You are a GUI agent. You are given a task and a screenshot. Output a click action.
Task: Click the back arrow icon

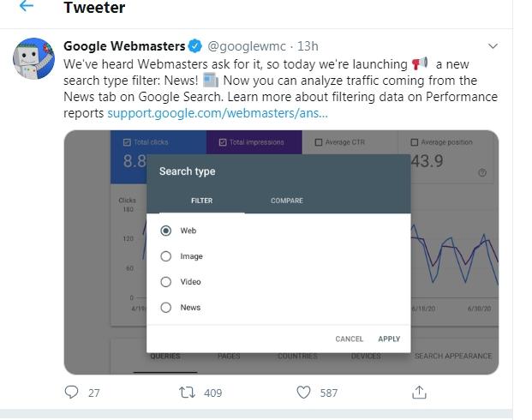click(x=27, y=7)
